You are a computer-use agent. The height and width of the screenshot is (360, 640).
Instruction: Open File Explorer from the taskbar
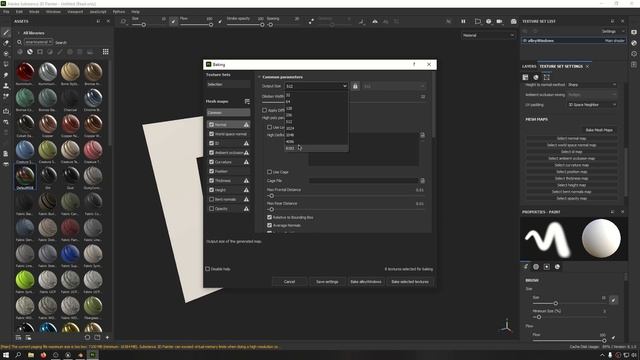[x=31, y=355]
